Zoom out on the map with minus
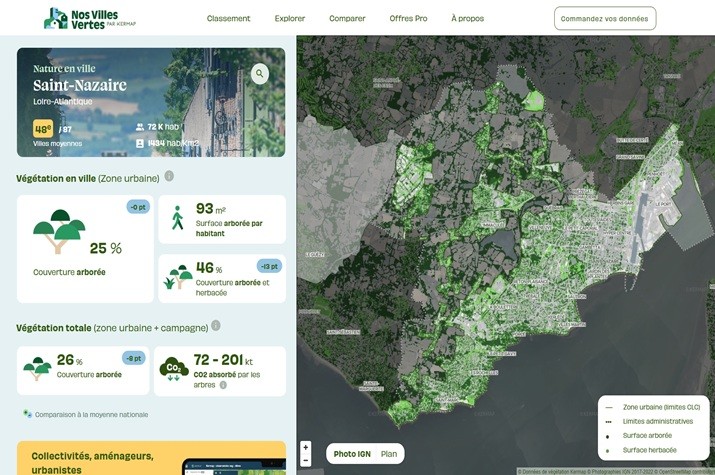 pyautogui.click(x=306, y=460)
